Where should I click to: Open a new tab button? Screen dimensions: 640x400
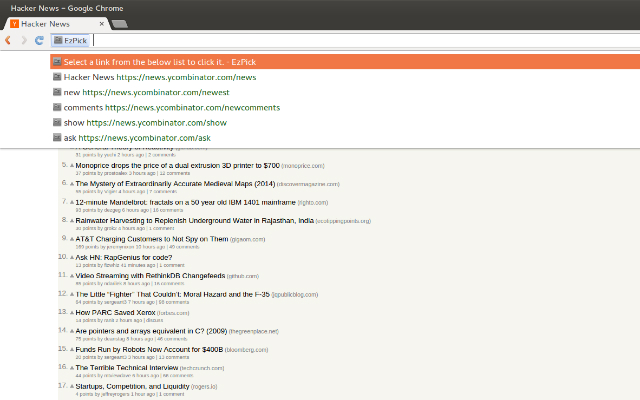point(120,24)
